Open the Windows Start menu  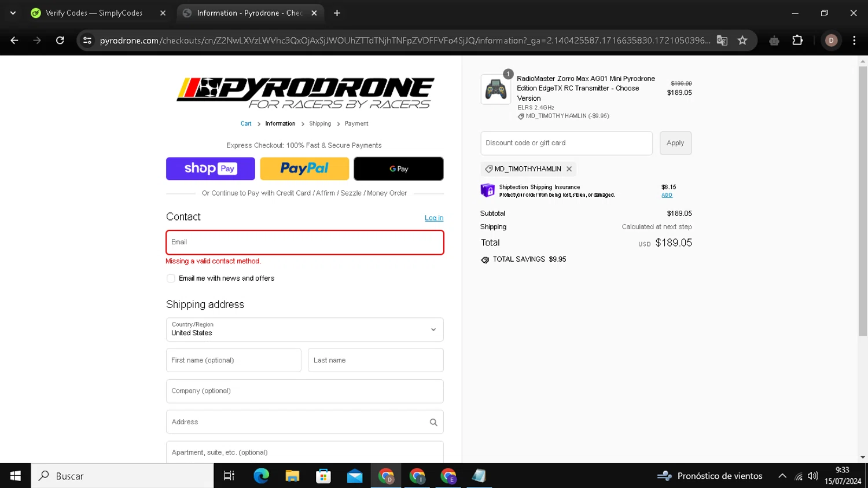[16, 476]
